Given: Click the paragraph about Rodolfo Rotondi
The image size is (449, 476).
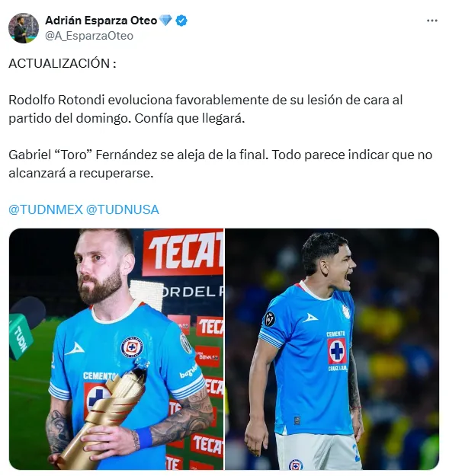Looking at the screenshot, I should tap(206, 109).
